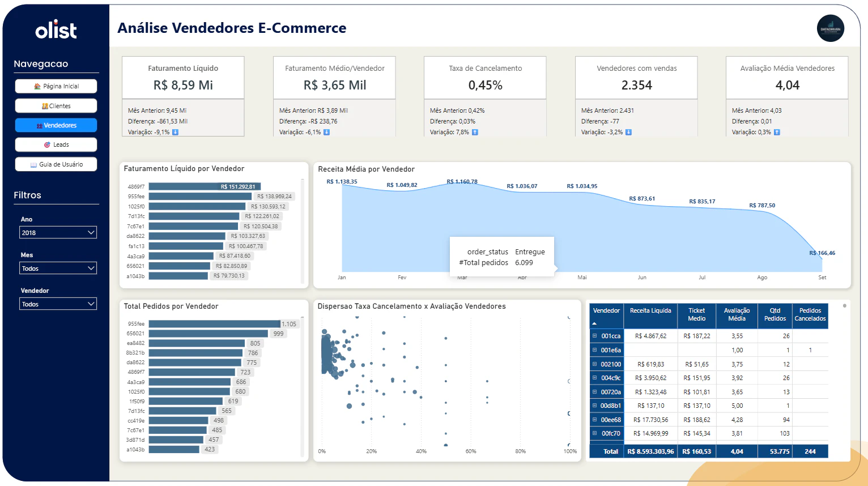Image resolution: width=868 pixels, height=486 pixels.
Task: Sort table by Qtd Pedidos column
Action: pos(775,316)
